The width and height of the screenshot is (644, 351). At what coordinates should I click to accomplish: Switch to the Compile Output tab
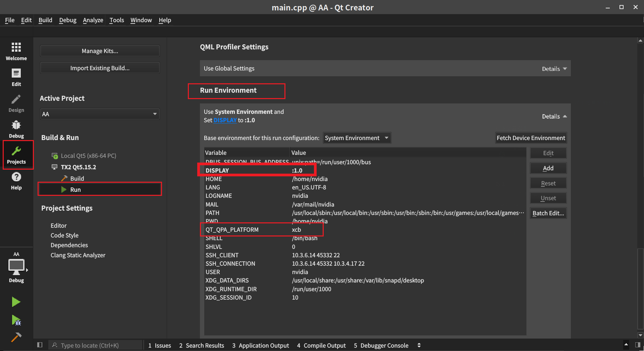[x=321, y=345]
